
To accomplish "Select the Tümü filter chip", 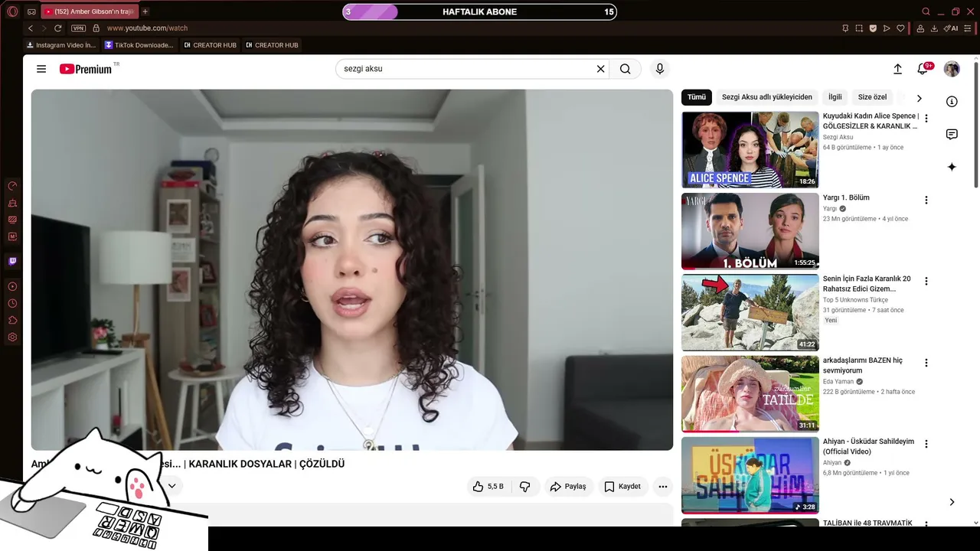I will (697, 97).
